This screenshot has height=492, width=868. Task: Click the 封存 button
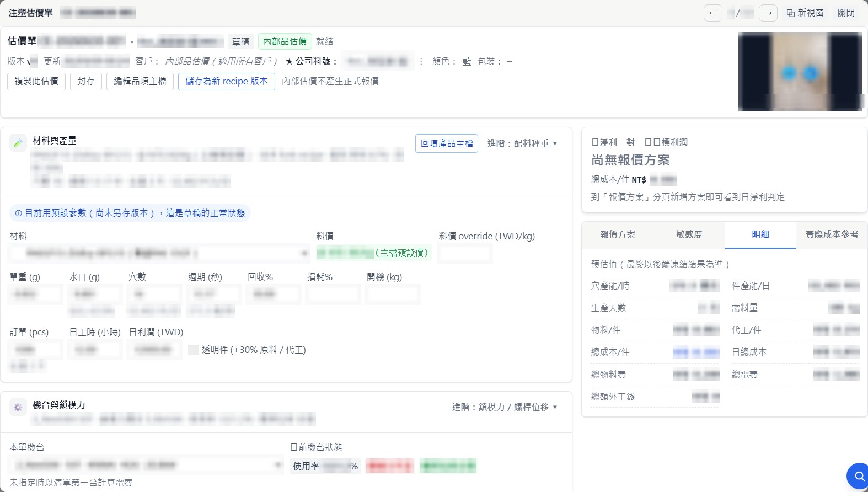85,81
